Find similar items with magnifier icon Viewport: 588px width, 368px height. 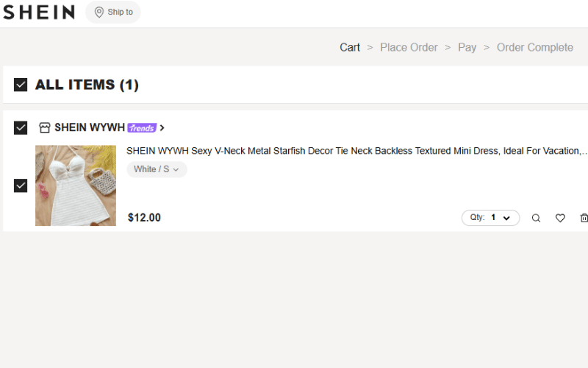tap(536, 218)
